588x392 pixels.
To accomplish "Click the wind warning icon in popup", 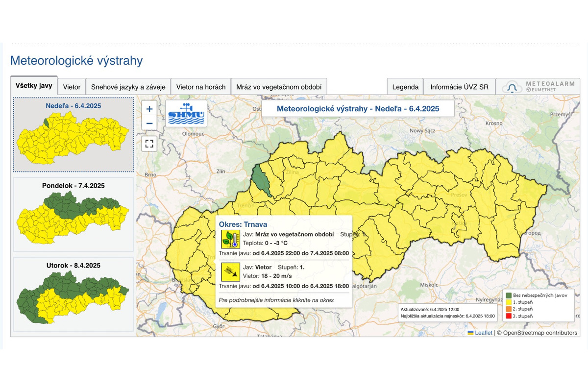I will point(231,272).
